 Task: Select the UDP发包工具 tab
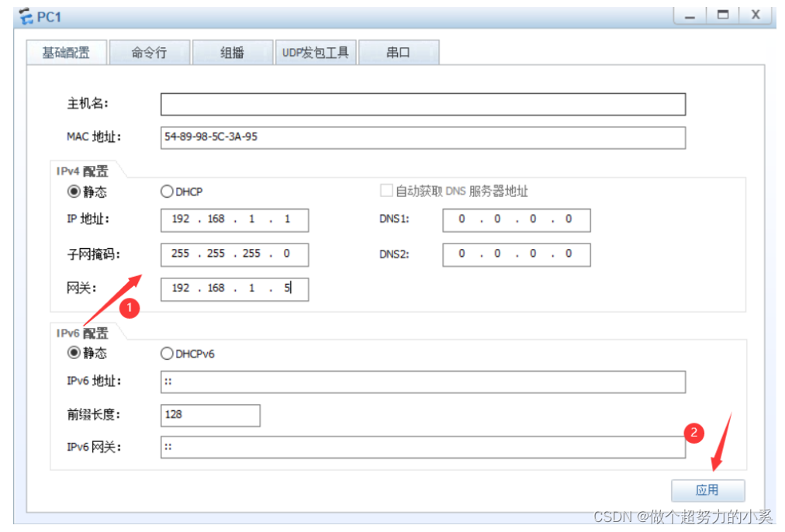click(316, 53)
